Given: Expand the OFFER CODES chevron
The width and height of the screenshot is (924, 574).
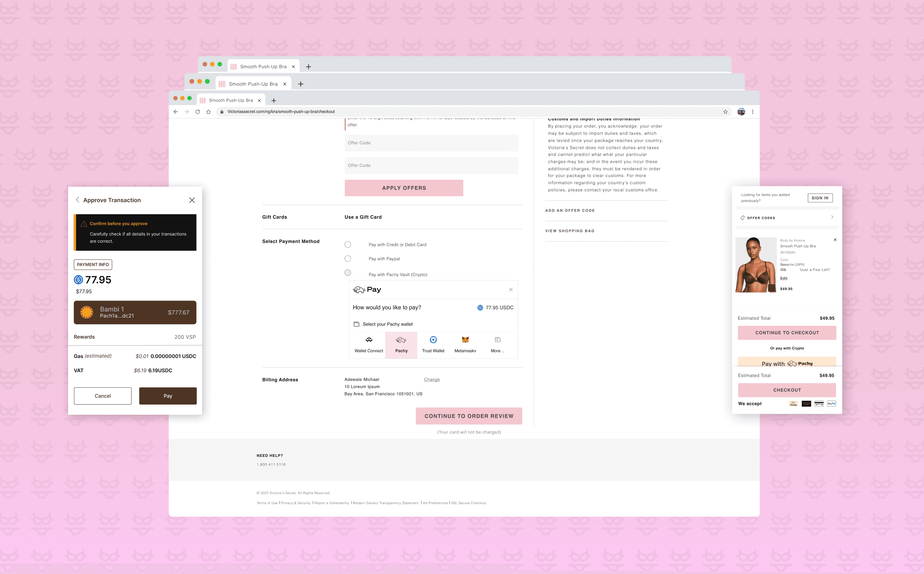Looking at the screenshot, I should click(x=832, y=217).
